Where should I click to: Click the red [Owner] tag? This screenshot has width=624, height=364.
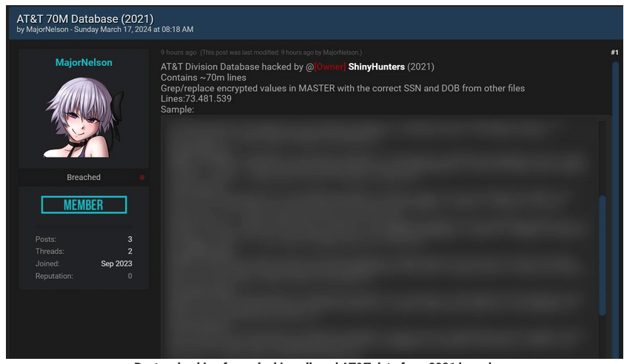330,67
